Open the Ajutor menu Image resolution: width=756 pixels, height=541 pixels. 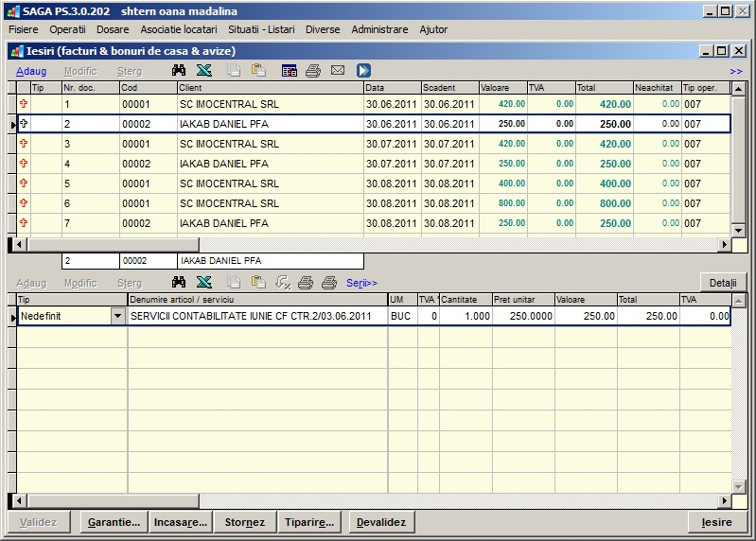433,29
